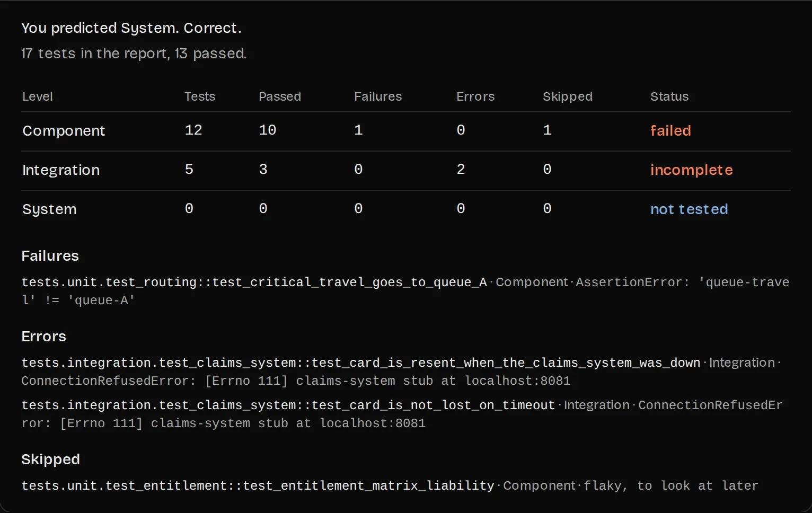
Task: Select the test_entitlement_matrix_liability skipped entry
Action: (390, 485)
